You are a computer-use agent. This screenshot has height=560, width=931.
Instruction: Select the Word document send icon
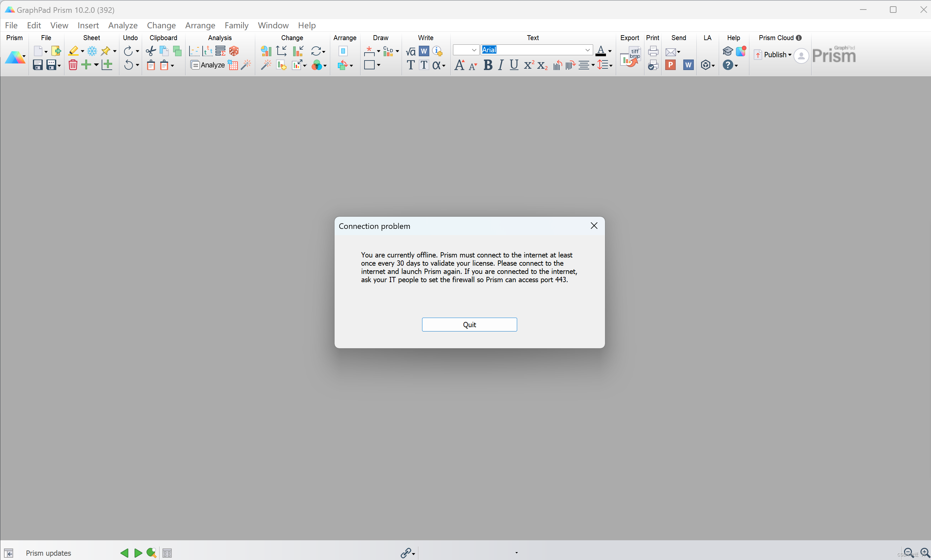[688, 64]
